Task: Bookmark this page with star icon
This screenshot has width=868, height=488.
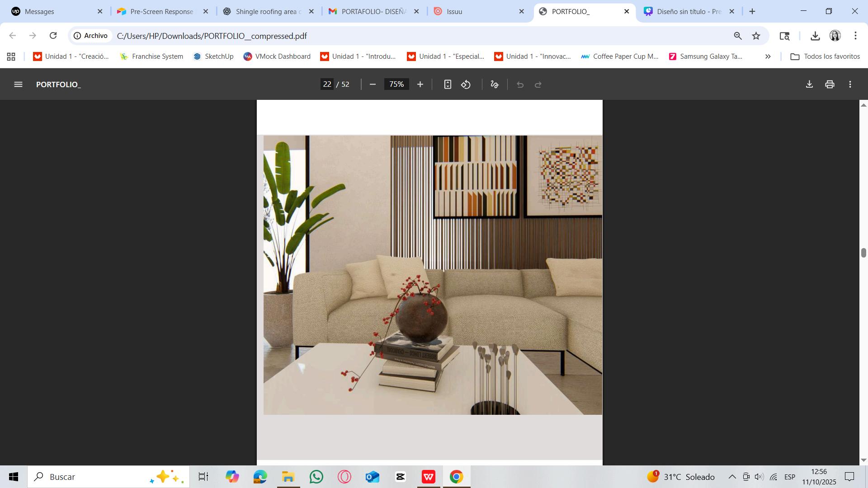Action: point(756,36)
